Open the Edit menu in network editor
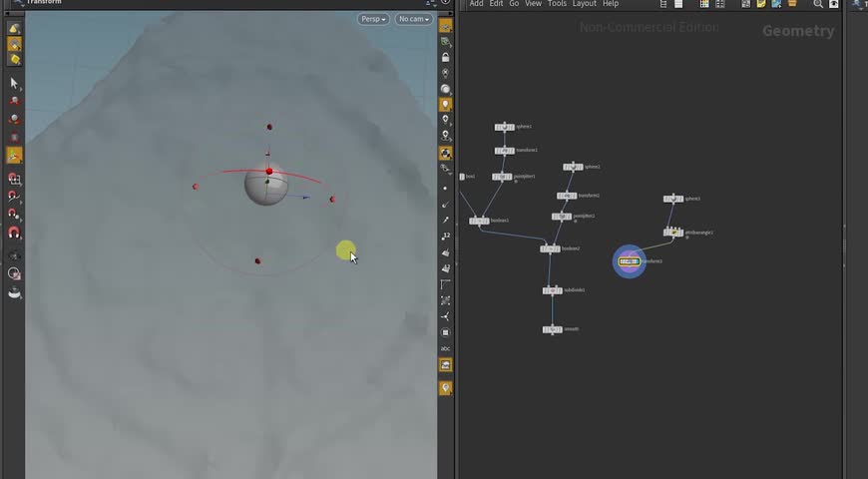This screenshot has height=479, width=868. pos(496,4)
